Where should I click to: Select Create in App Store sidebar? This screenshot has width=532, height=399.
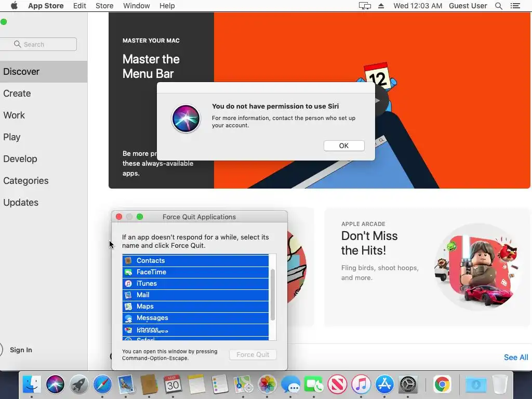tap(44, 94)
